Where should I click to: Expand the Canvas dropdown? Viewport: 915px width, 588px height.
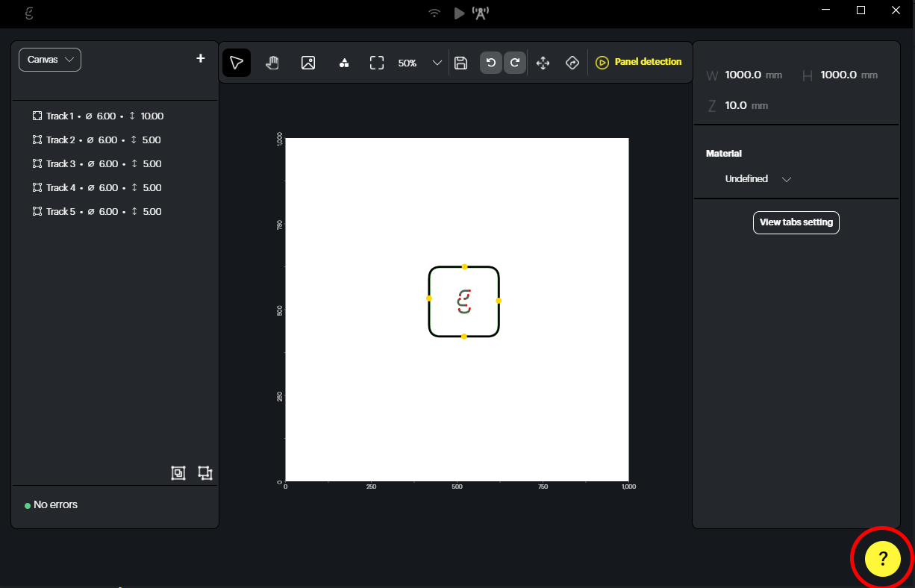click(50, 60)
